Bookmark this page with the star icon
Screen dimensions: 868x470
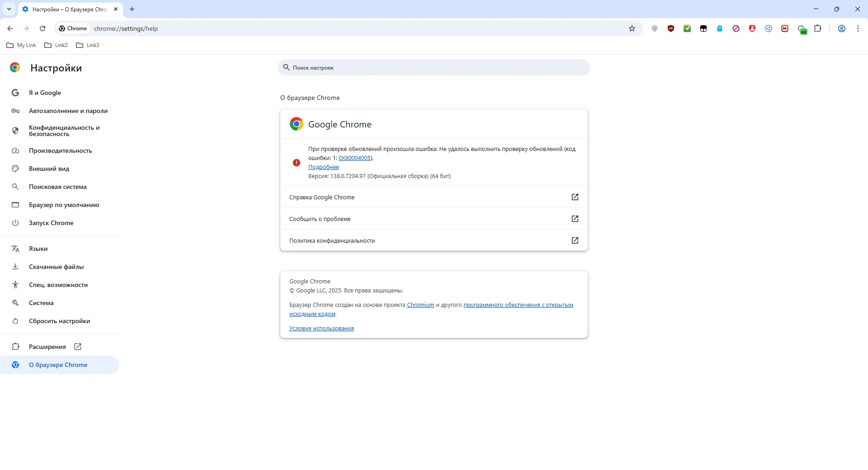click(632, 28)
